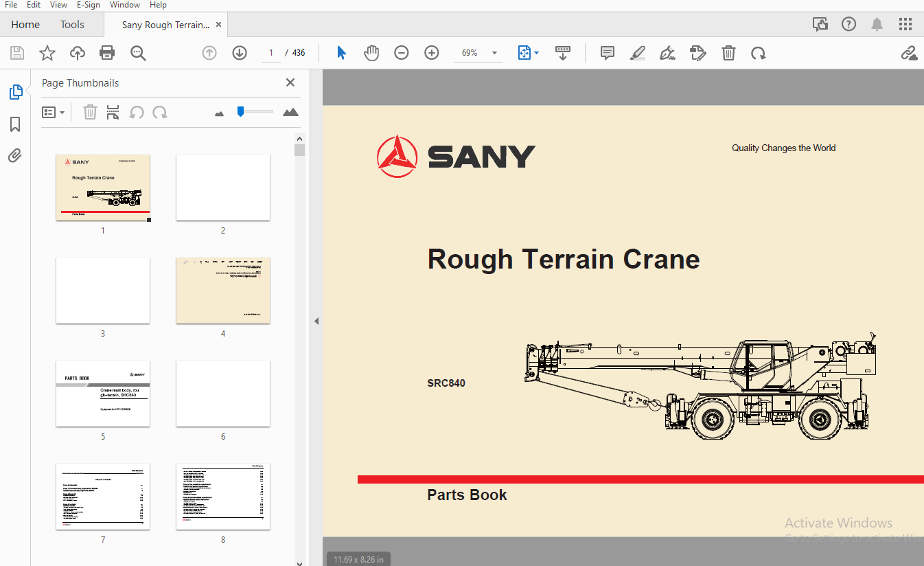Open the View menu
This screenshot has width=924, height=566.
[58, 5]
